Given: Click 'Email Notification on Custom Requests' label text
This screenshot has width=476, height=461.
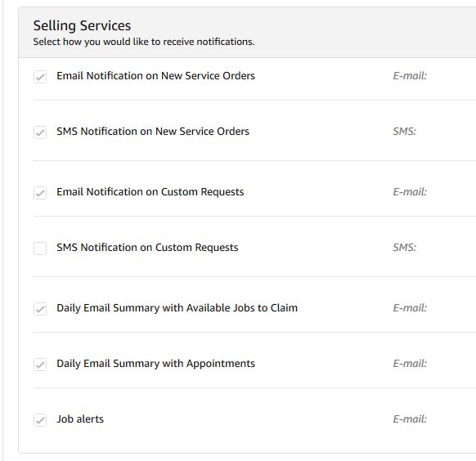Looking at the screenshot, I should (x=150, y=192).
